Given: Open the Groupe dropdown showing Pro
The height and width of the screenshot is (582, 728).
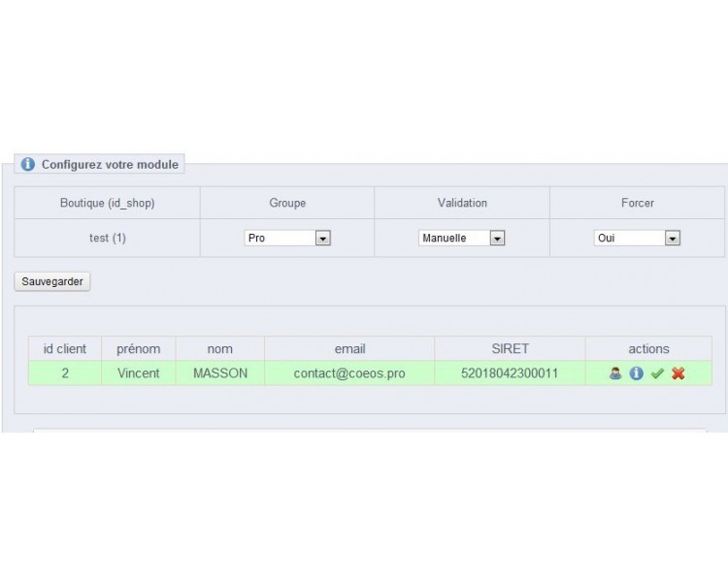Looking at the screenshot, I should pyautogui.click(x=287, y=238).
